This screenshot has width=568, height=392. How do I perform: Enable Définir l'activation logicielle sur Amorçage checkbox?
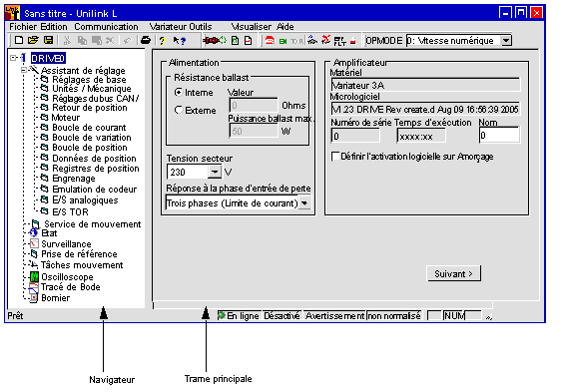pyautogui.click(x=335, y=157)
